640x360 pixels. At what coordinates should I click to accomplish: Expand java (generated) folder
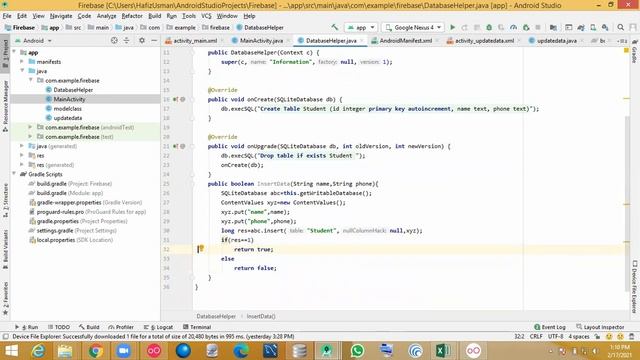point(22,146)
